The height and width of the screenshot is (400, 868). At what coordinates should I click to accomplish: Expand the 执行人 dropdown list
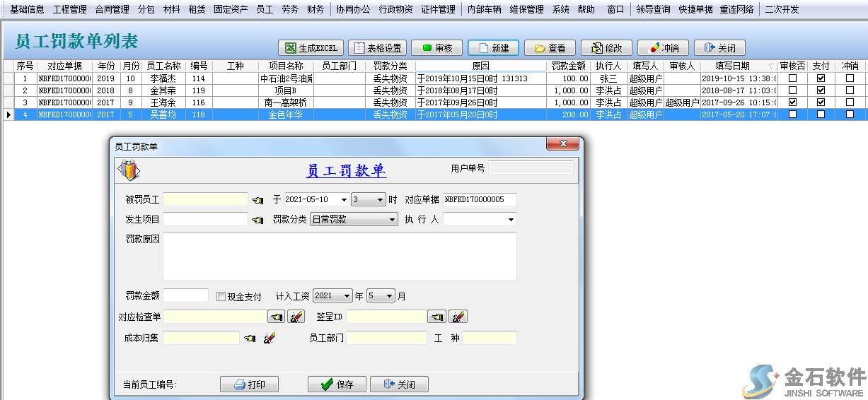[x=511, y=220]
